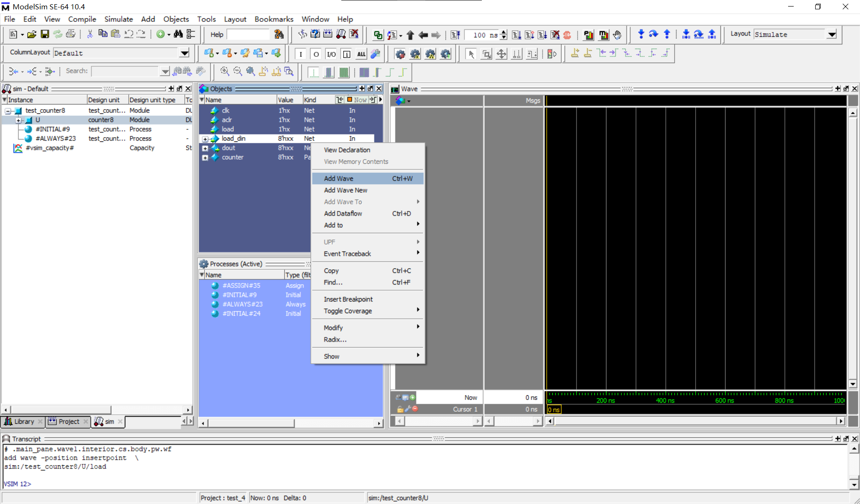Select #ASSIGN#35 in Processes list
The height and width of the screenshot is (504, 860).
coord(241,286)
